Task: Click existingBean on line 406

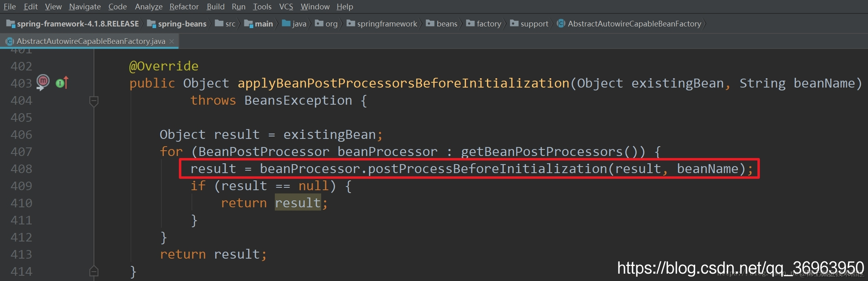Action: pos(329,134)
